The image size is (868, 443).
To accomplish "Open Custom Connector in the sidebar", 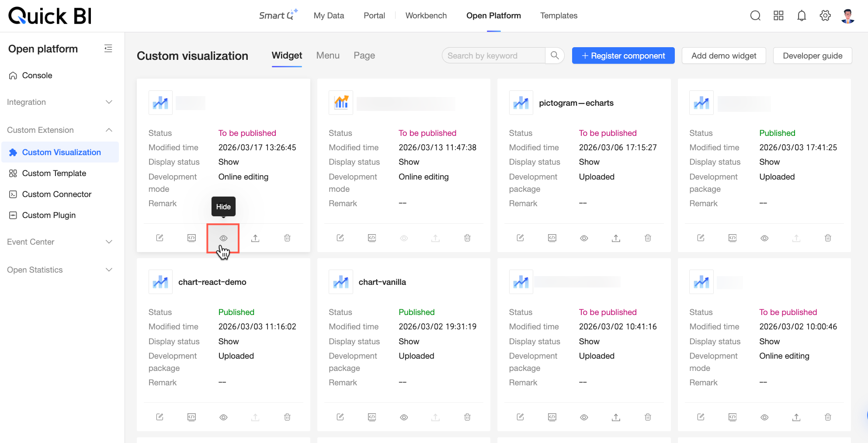I will point(60,194).
